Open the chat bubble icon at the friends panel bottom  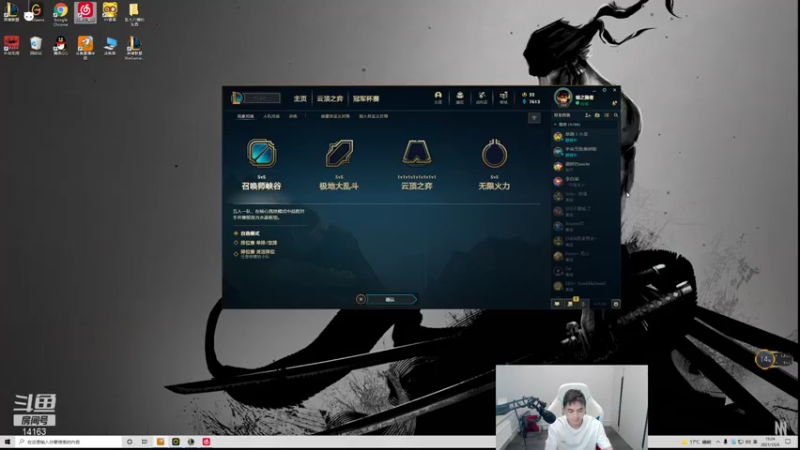tap(557, 304)
